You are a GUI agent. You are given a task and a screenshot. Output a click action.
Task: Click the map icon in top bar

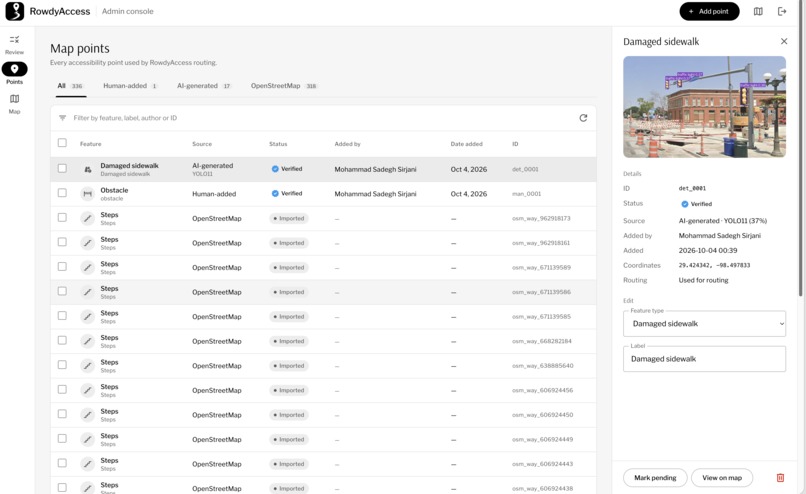pos(758,11)
